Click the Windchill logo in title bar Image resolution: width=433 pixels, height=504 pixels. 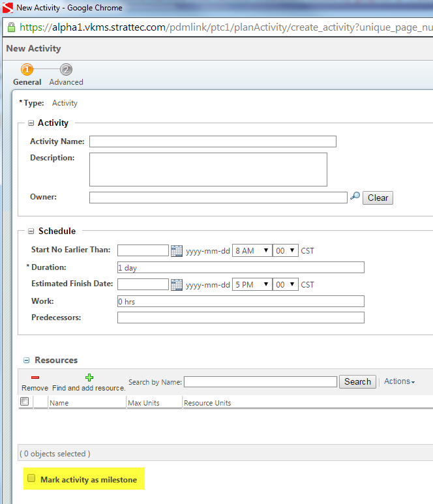[8, 8]
